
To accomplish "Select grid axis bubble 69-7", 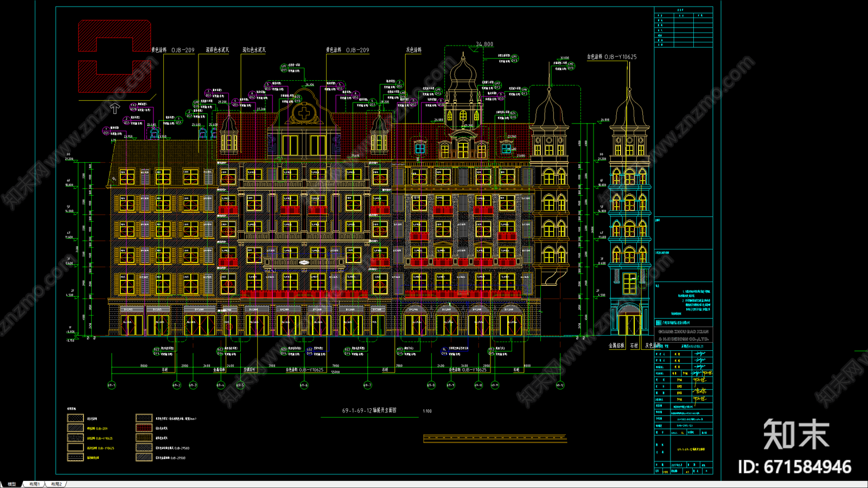I will click(367, 385).
